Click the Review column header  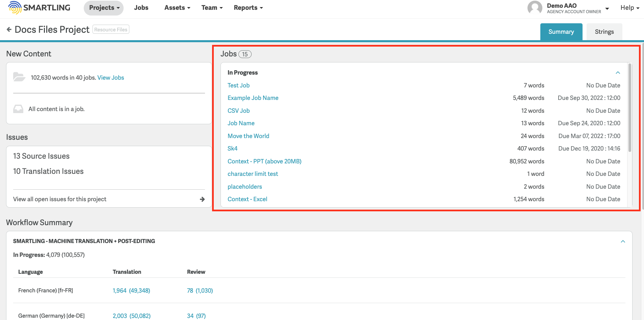[x=196, y=272]
